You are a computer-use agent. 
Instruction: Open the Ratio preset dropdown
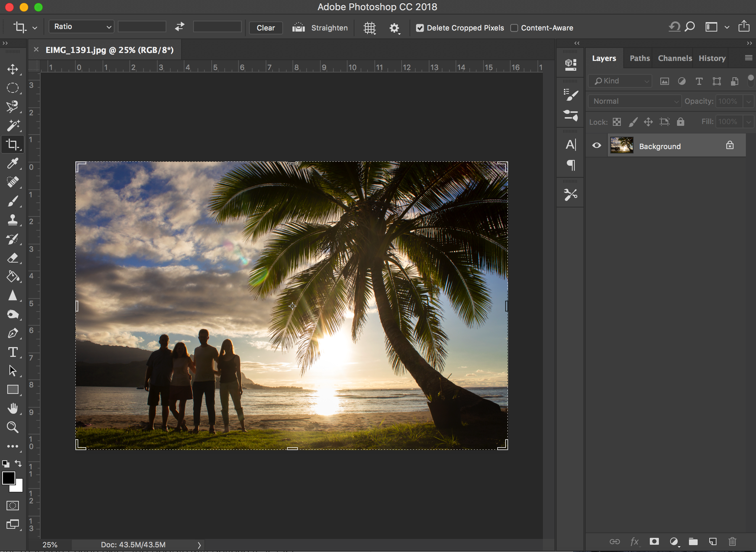pyautogui.click(x=82, y=27)
